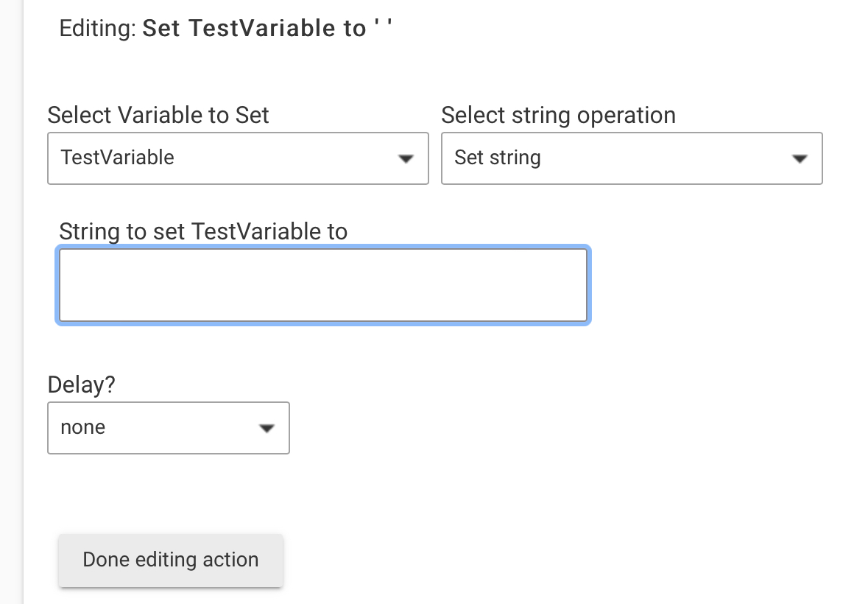Image resolution: width=868 pixels, height=604 pixels.
Task: Click the Done editing action button
Action: tap(170, 560)
